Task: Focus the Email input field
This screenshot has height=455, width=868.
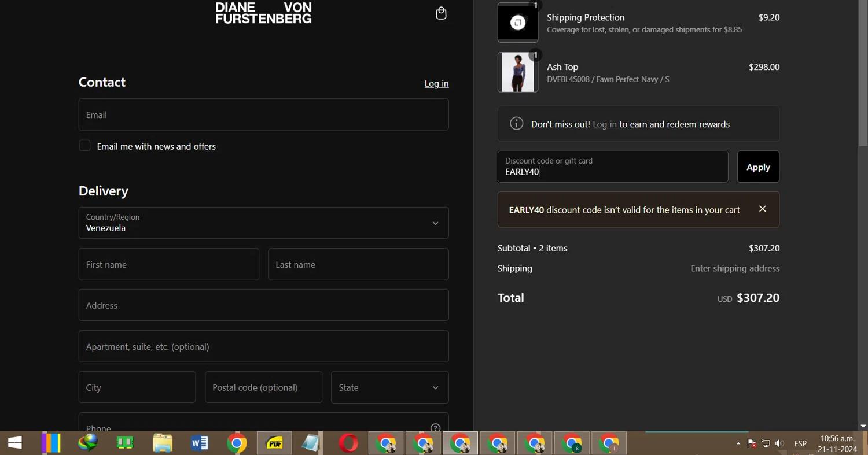Action: coord(263,114)
